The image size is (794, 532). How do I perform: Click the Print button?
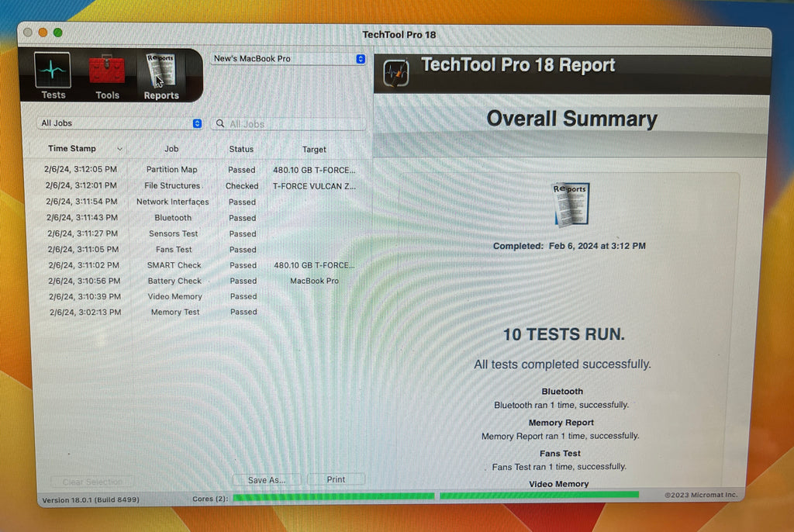336,479
